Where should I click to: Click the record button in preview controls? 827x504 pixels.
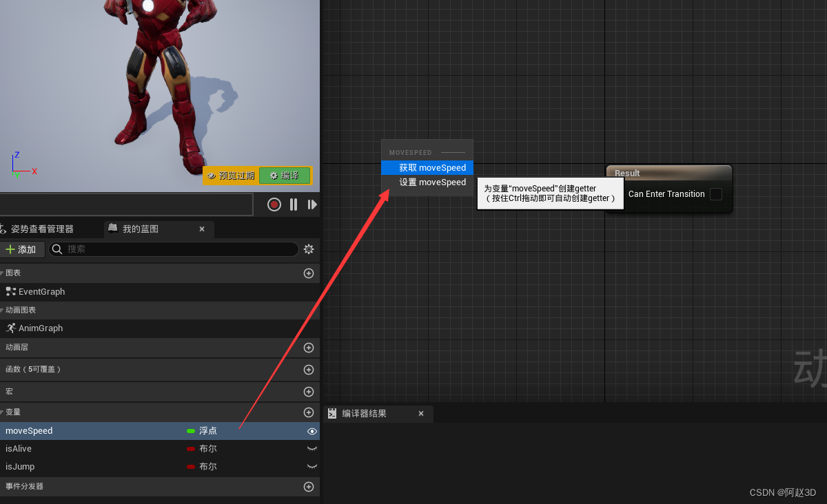click(274, 204)
